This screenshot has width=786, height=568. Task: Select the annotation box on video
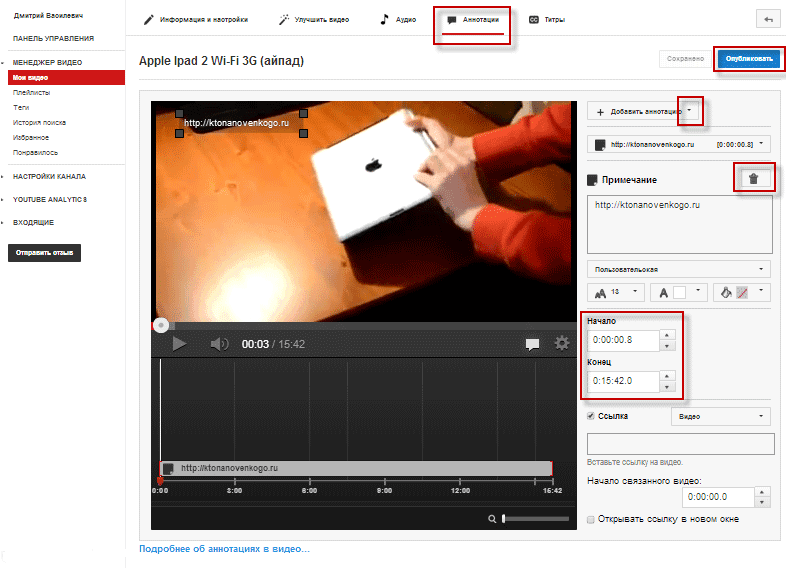(x=241, y=123)
